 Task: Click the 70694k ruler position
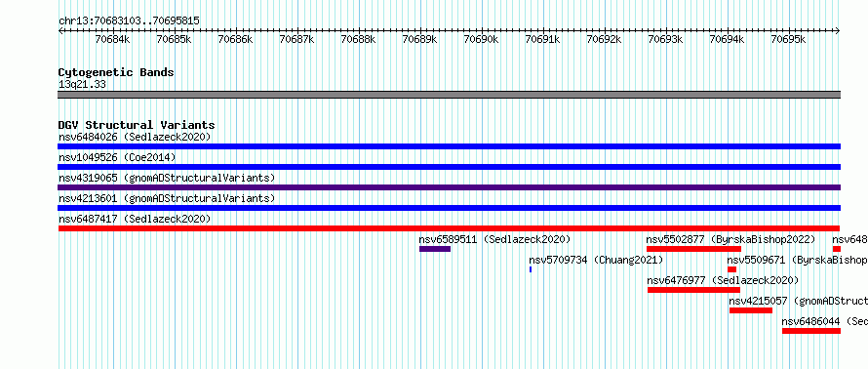pyautogui.click(x=728, y=39)
